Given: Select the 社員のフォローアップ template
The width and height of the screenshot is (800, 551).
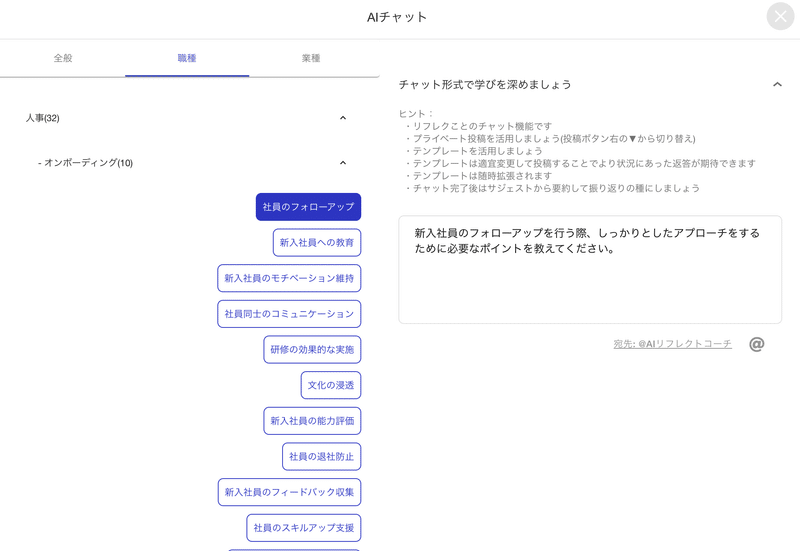Looking at the screenshot, I should [x=308, y=207].
